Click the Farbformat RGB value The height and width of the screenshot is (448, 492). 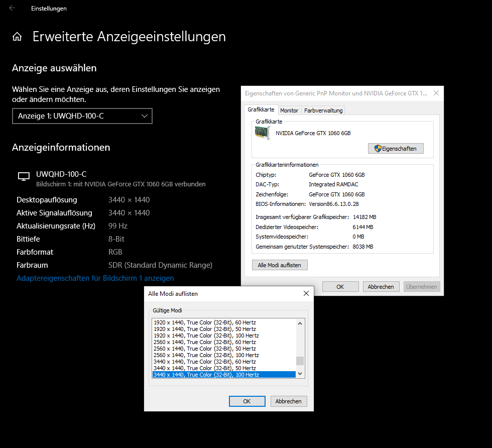pyautogui.click(x=115, y=252)
